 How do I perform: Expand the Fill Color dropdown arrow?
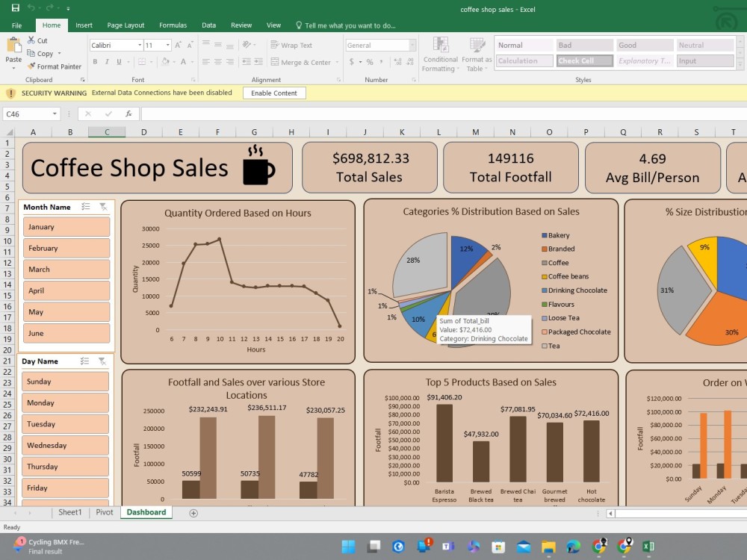tap(173, 61)
